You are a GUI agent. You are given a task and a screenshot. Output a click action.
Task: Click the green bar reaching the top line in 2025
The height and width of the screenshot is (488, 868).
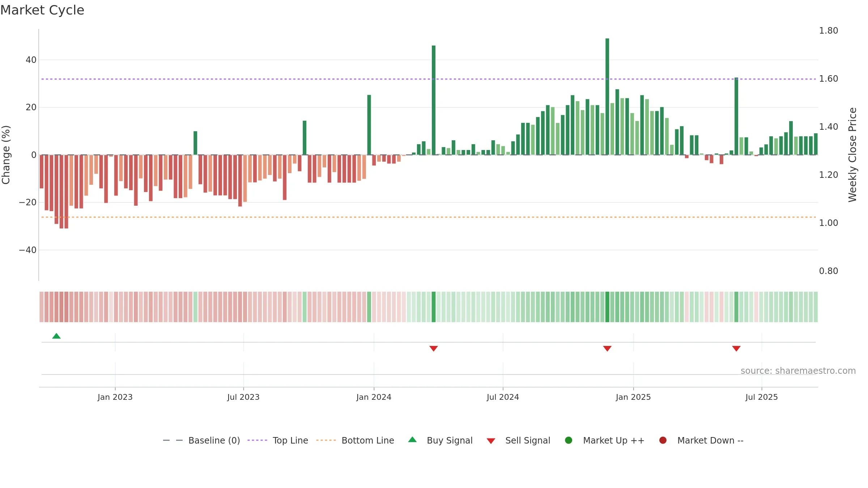736,116
